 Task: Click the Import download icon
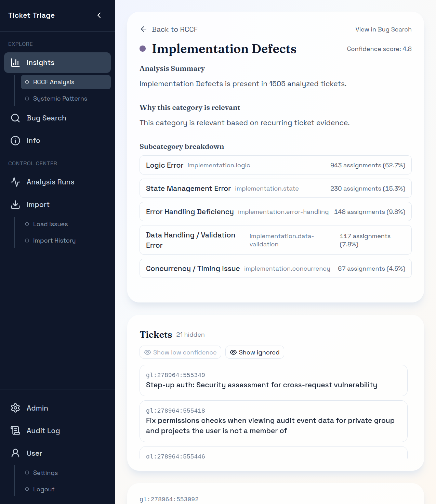pos(15,205)
